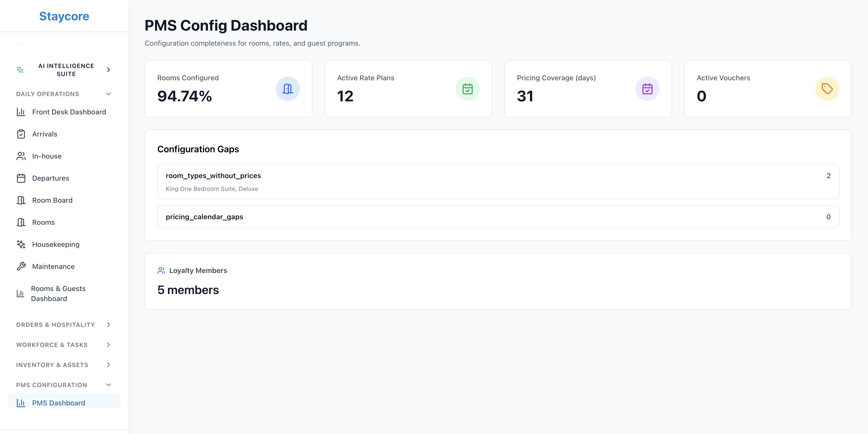Click the AI Intelligence Suite sparkle icon
Screen dimensions: 868x434
(20, 70)
